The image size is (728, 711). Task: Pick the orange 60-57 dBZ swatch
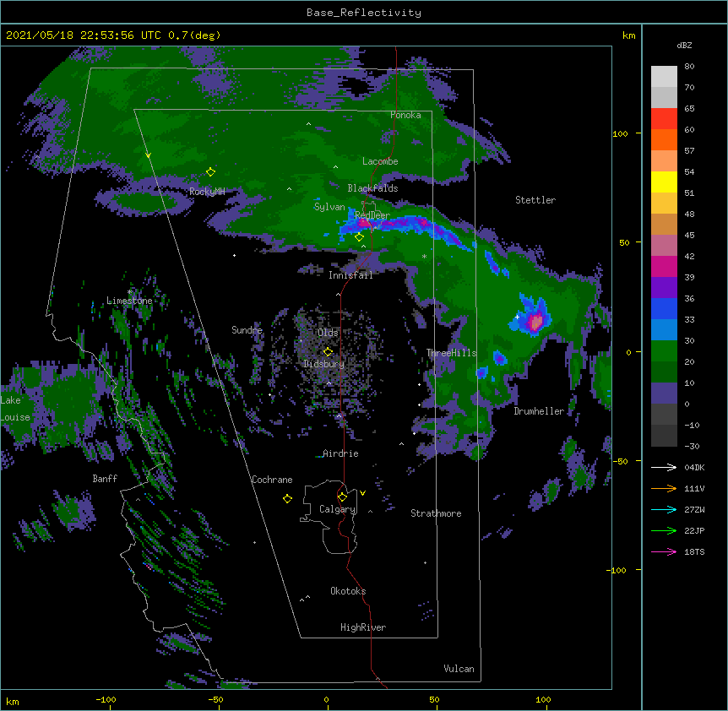[664, 139]
